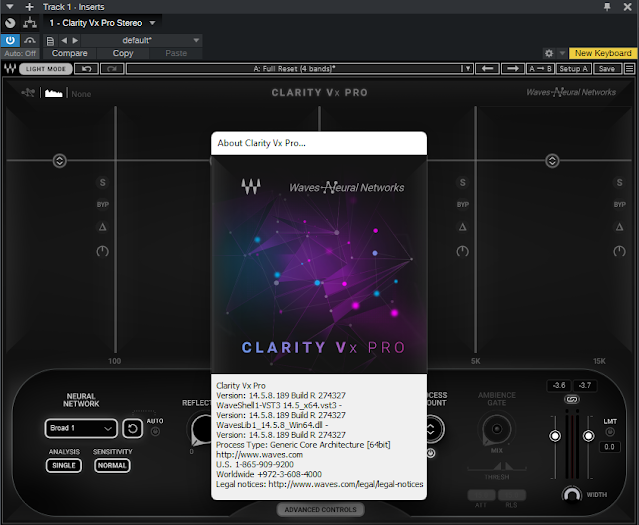Load next Waves preset right arrow
This screenshot has height=525, width=639.
(x=513, y=69)
